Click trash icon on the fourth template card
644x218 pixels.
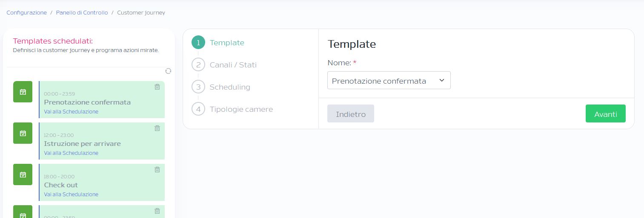coord(157,211)
